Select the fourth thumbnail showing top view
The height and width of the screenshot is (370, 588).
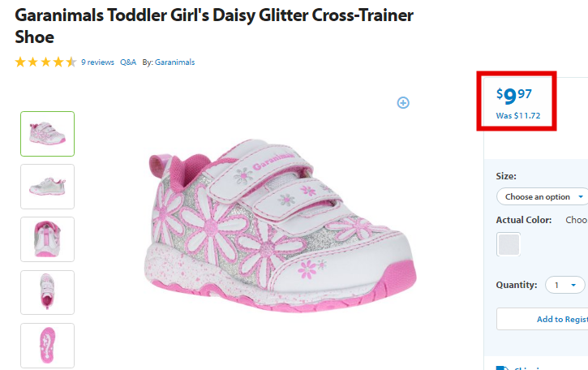pyautogui.click(x=47, y=292)
